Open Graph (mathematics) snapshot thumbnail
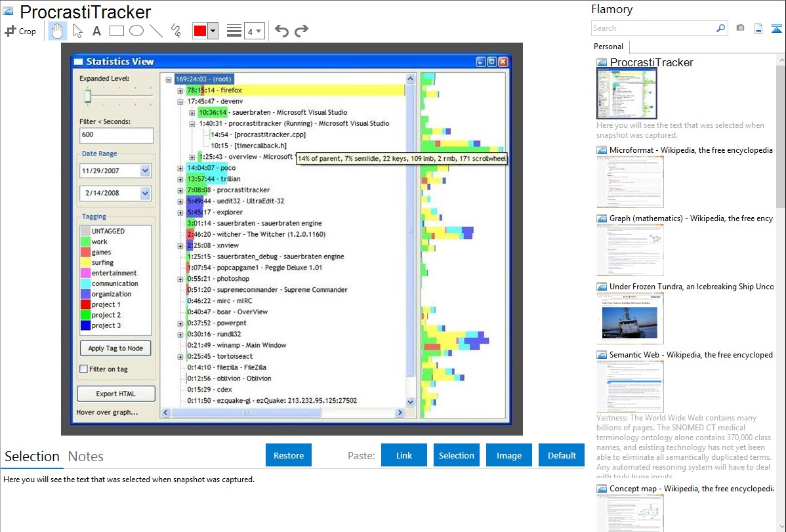 pos(630,250)
